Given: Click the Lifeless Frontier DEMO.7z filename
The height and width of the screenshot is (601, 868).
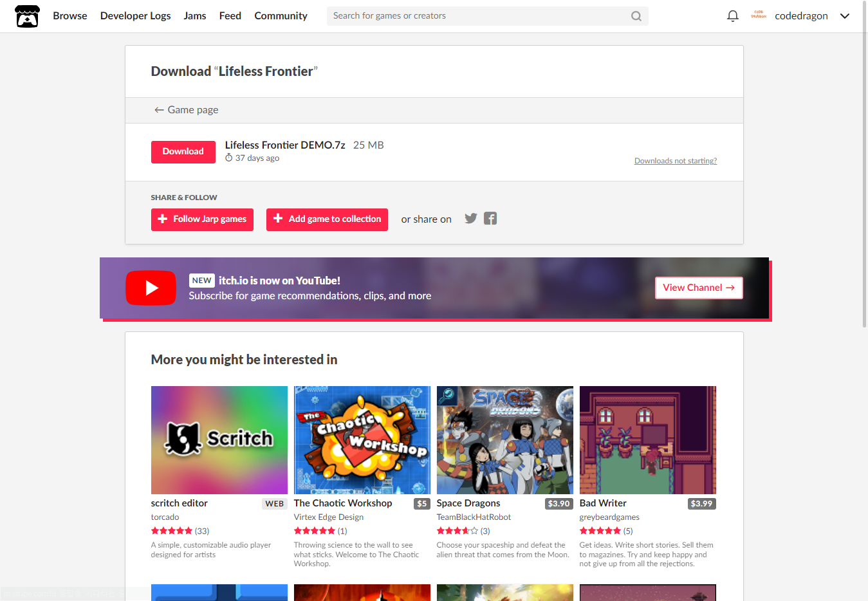Looking at the screenshot, I should [285, 145].
